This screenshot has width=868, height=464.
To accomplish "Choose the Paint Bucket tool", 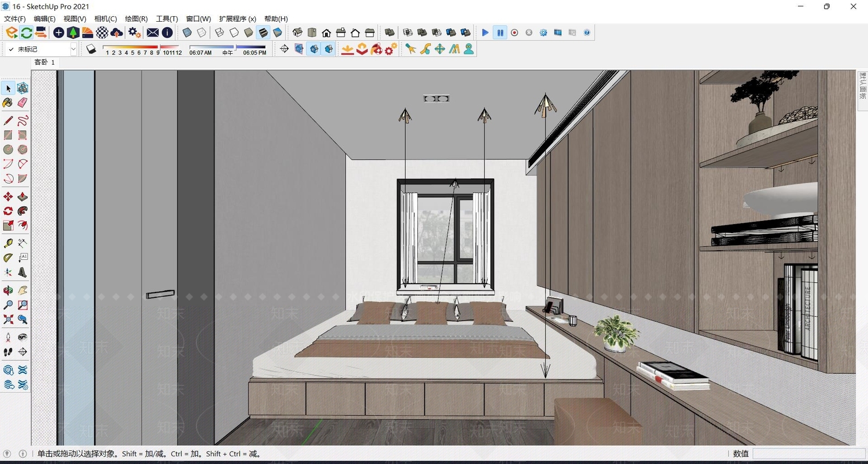I will pyautogui.click(x=8, y=103).
